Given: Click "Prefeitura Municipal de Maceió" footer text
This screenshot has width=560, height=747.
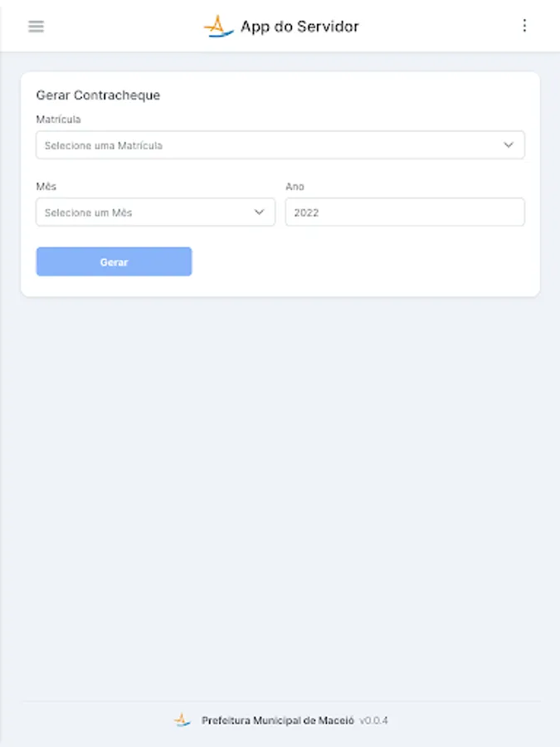Looking at the screenshot, I should [x=277, y=720].
